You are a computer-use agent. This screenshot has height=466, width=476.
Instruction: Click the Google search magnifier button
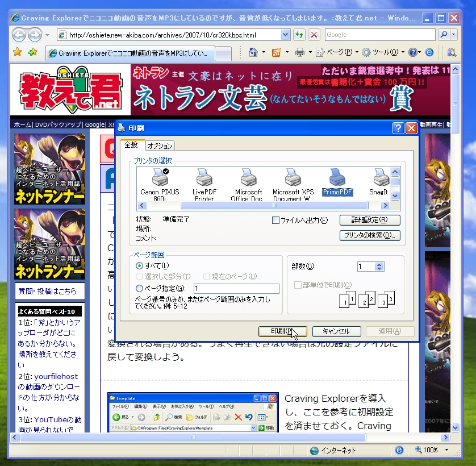coord(444,35)
